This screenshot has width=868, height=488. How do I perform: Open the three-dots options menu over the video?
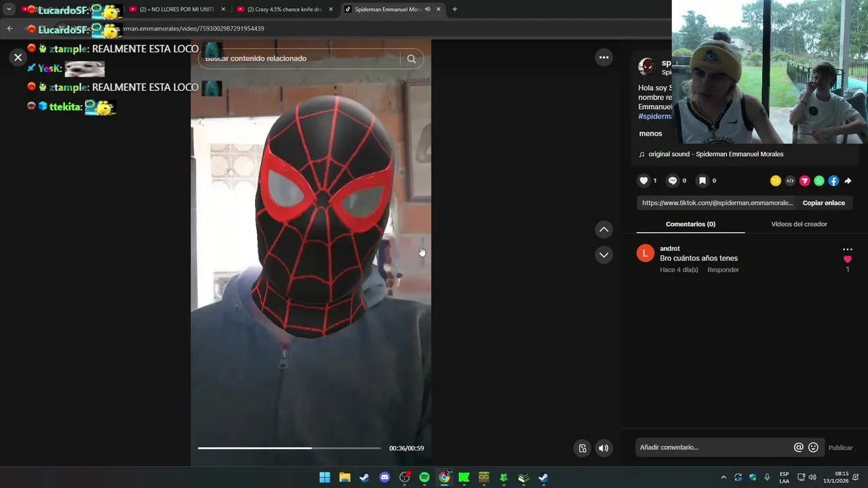point(604,58)
